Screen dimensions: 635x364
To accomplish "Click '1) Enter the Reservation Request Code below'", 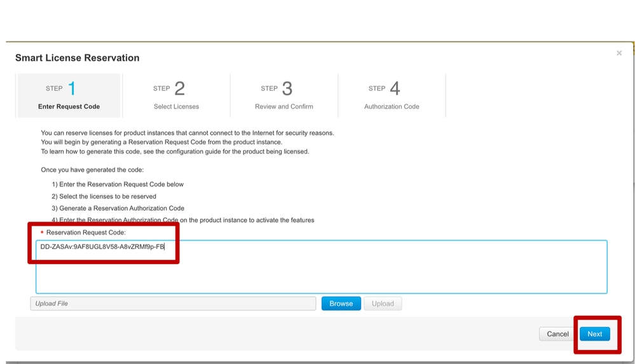I will click(118, 184).
